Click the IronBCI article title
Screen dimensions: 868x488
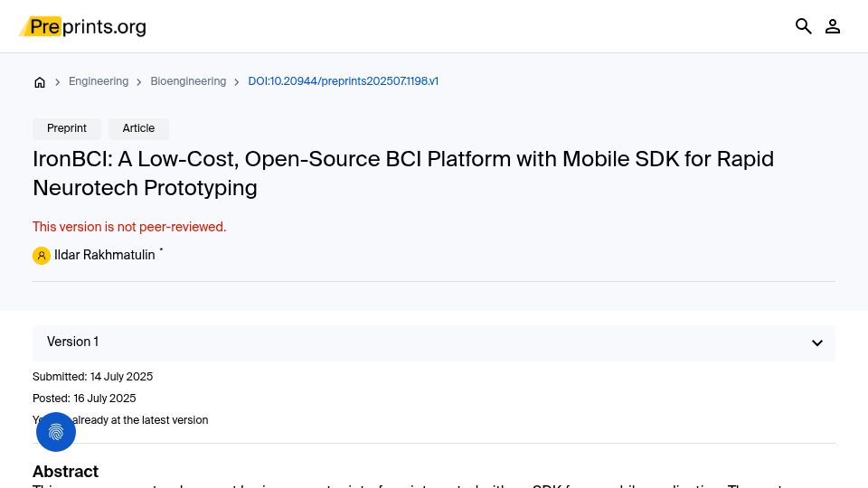[403, 174]
